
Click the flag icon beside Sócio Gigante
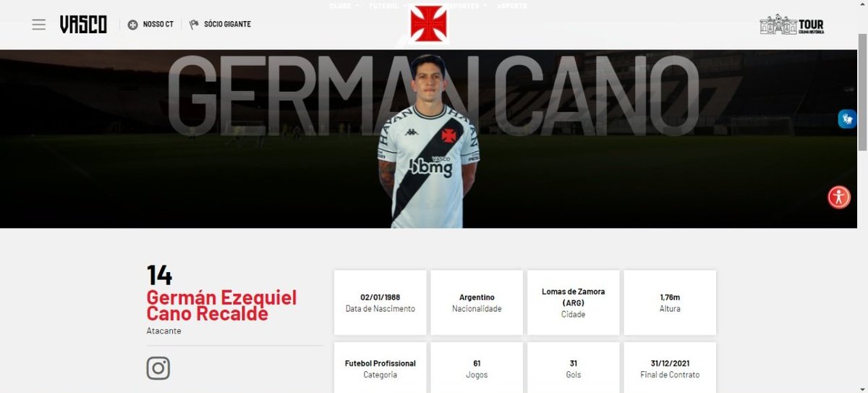[x=194, y=25]
